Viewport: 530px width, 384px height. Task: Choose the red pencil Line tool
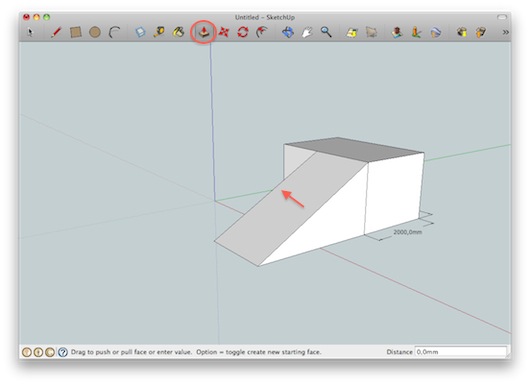click(x=56, y=32)
